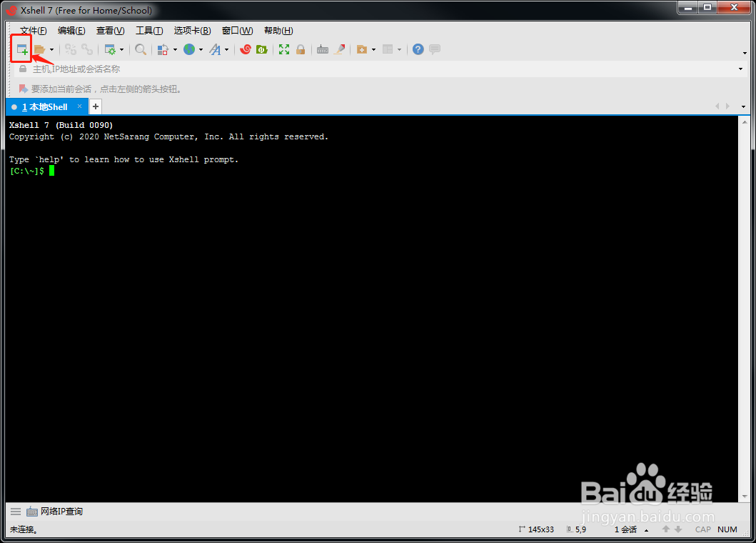Click the terminal scrollbar down arrow

click(745, 496)
